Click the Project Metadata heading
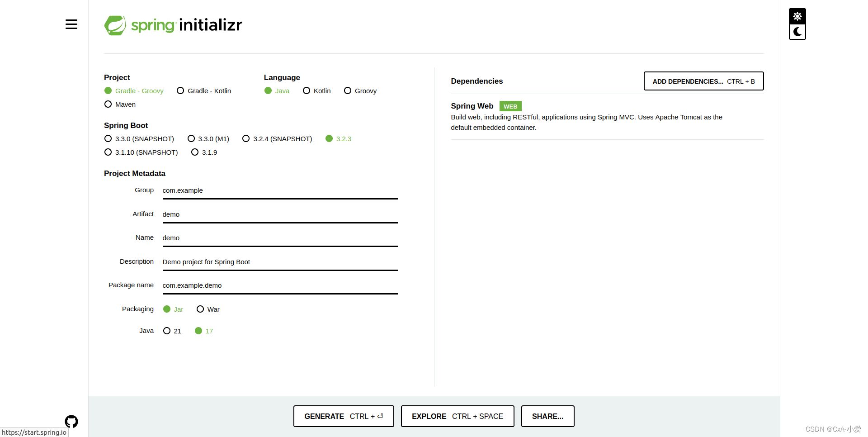This screenshot has width=868, height=437. (135, 174)
